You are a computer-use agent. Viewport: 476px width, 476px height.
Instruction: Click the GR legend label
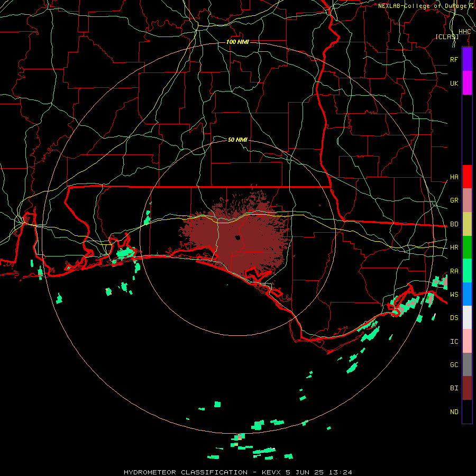point(454,200)
